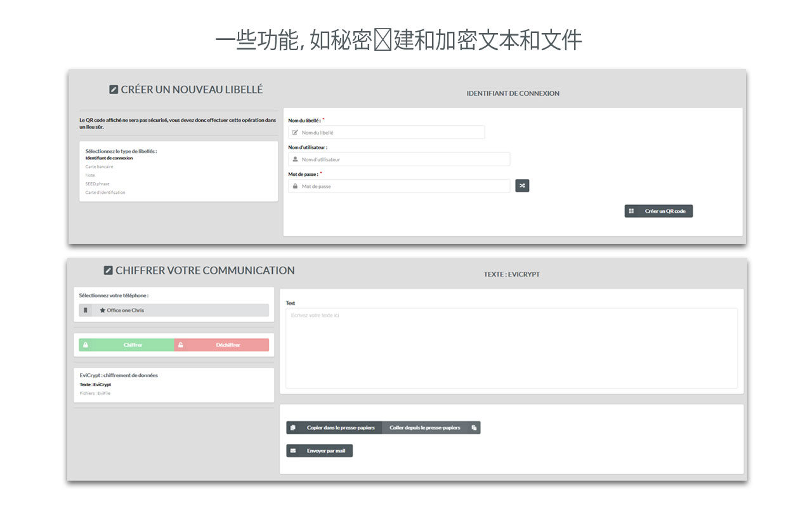The width and height of the screenshot is (812, 508).
Task: Click the envelope icon on Envoyer par mail
Action: point(293,450)
